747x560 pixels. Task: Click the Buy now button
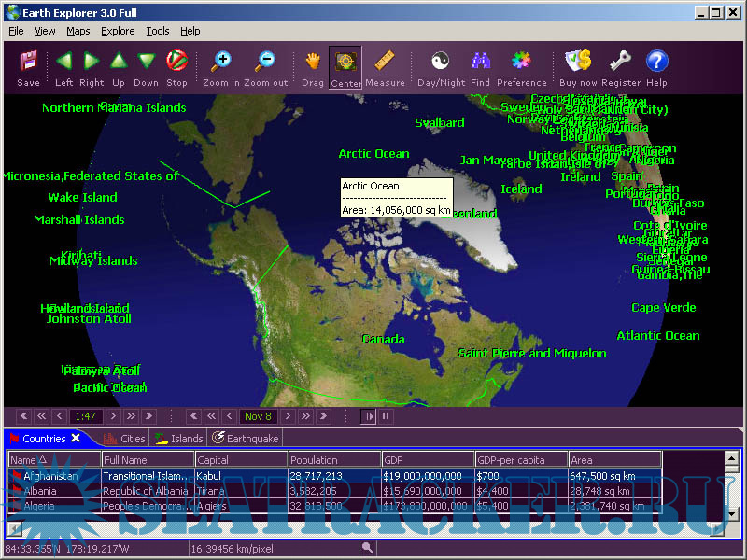[x=578, y=63]
